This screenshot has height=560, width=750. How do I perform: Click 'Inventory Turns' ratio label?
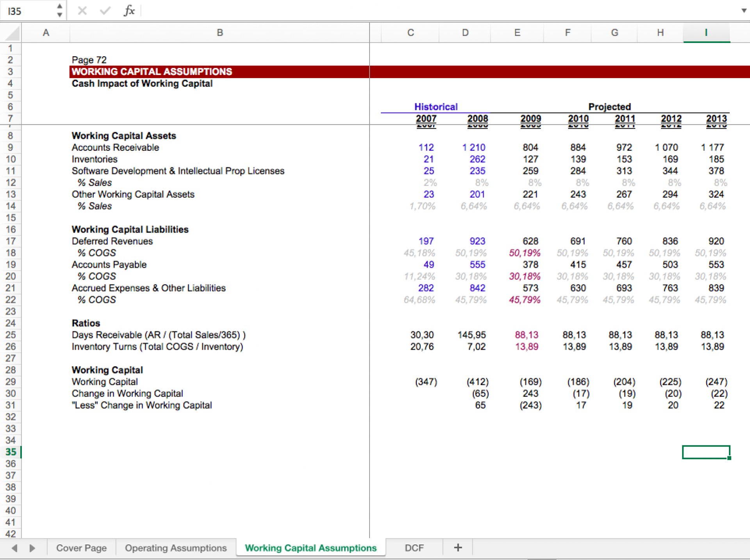tap(157, 347)
